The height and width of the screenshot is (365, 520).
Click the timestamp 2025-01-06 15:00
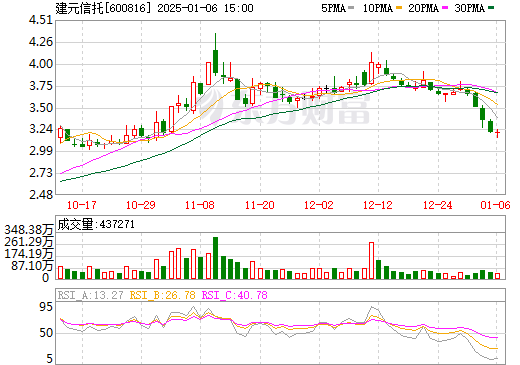[x=205, y=8]
